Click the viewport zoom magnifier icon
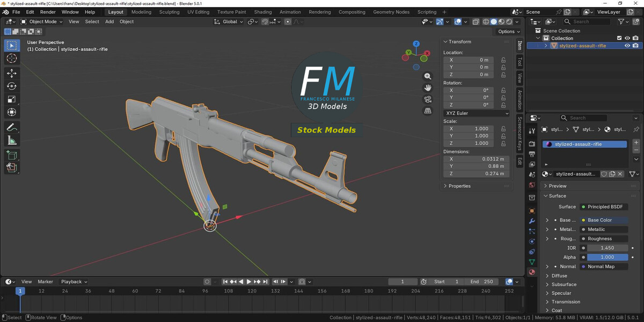 [428, 76]
